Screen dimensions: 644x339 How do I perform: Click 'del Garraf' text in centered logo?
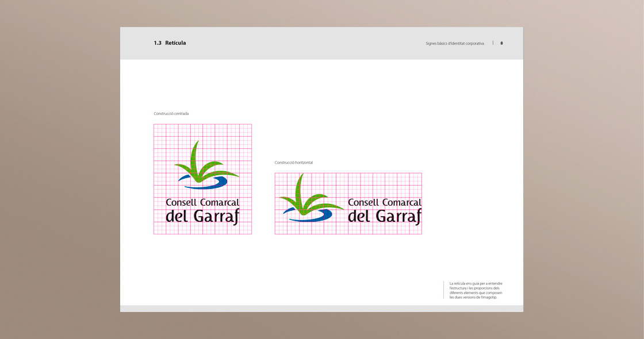point(202,216)
